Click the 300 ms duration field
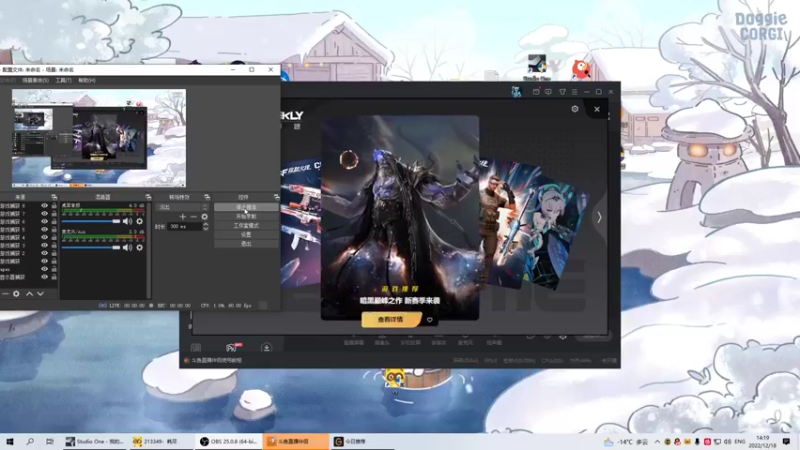 click(185, 227)
